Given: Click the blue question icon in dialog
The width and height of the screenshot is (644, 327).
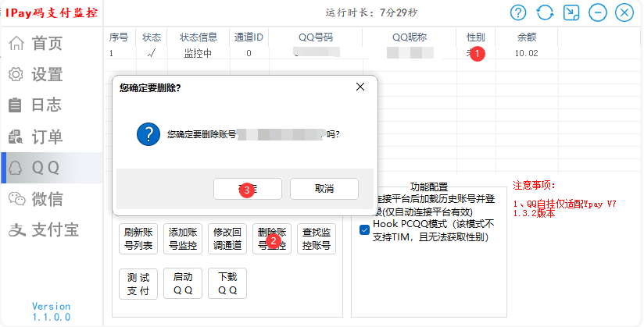Looking at the screenshot, I should (x=148, y=134).
